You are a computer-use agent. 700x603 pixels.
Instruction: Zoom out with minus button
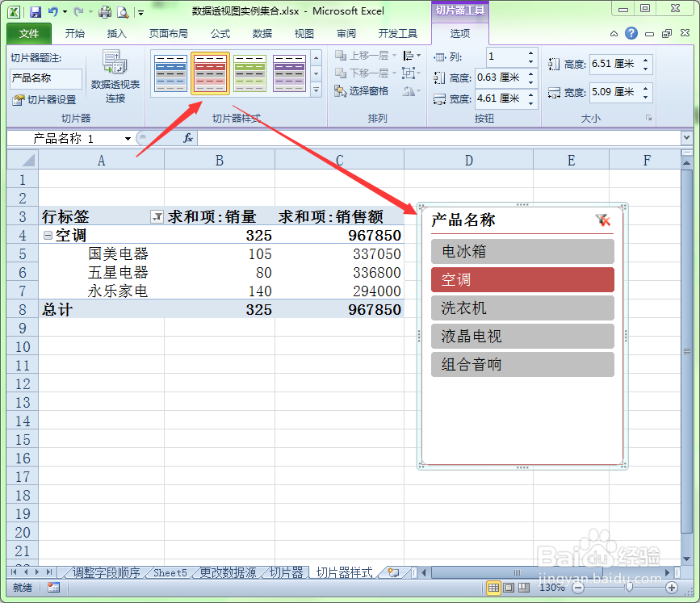pos(578,588)
